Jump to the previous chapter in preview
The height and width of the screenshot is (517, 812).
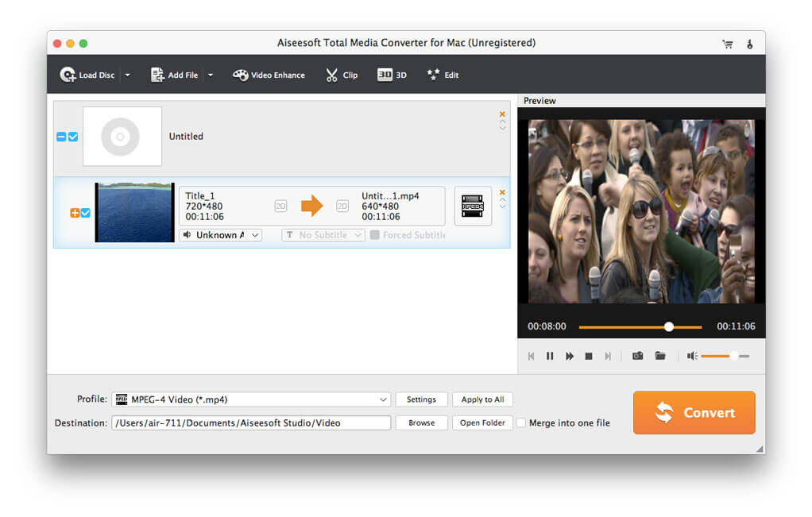pos(531,356)
